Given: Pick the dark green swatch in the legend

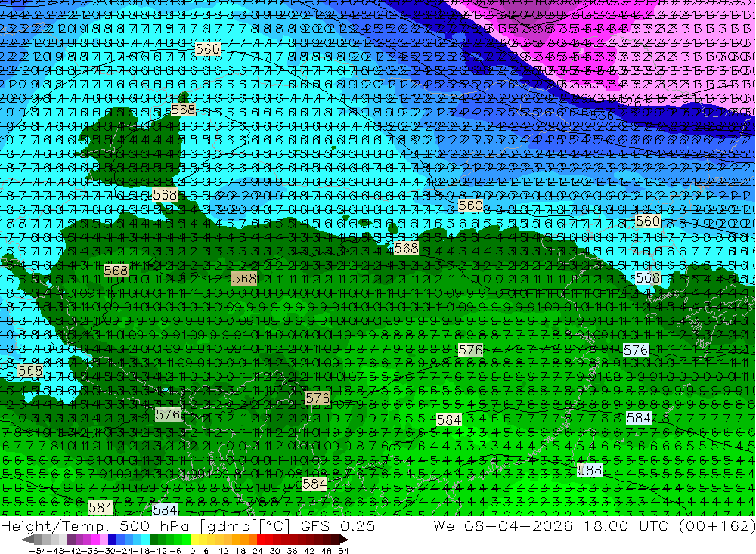Looking at the screenshot, I should [x=153, y=540].
